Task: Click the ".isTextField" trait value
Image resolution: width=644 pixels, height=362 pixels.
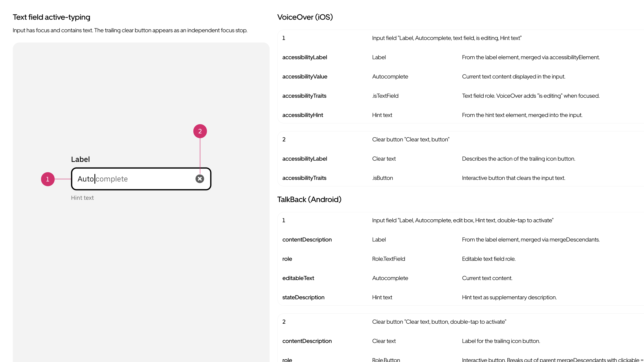Action: coord(385,96)
